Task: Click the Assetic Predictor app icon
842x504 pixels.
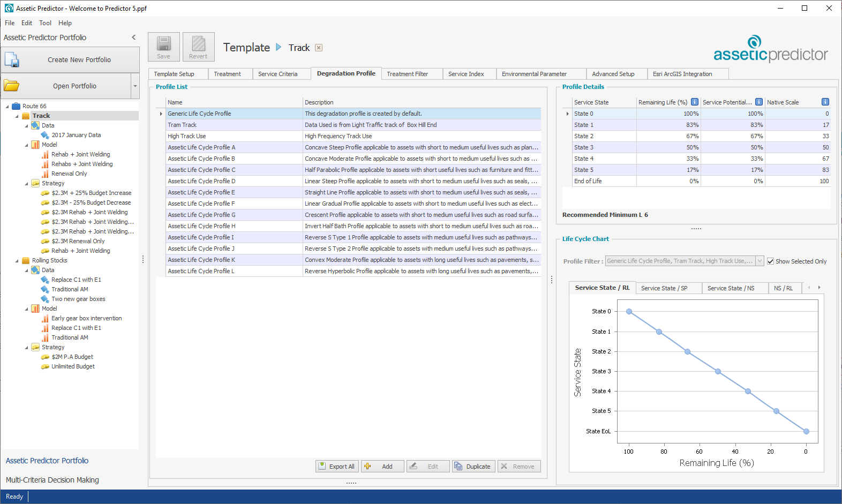Action: (x=9, y=8)
